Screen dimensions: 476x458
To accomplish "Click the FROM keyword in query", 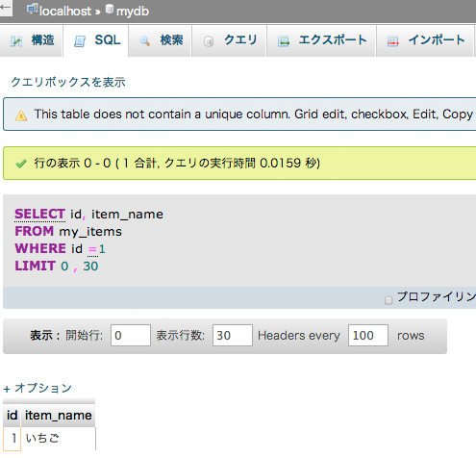I will click(35, 231).
